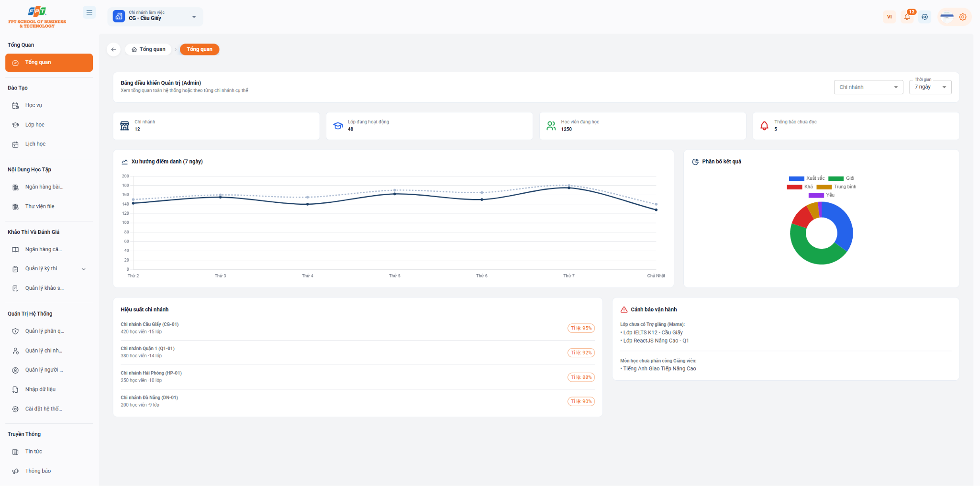This screenshot has height=486, width=980.
Task: Toggle Xuất sắc legend series
Action: 807,178
